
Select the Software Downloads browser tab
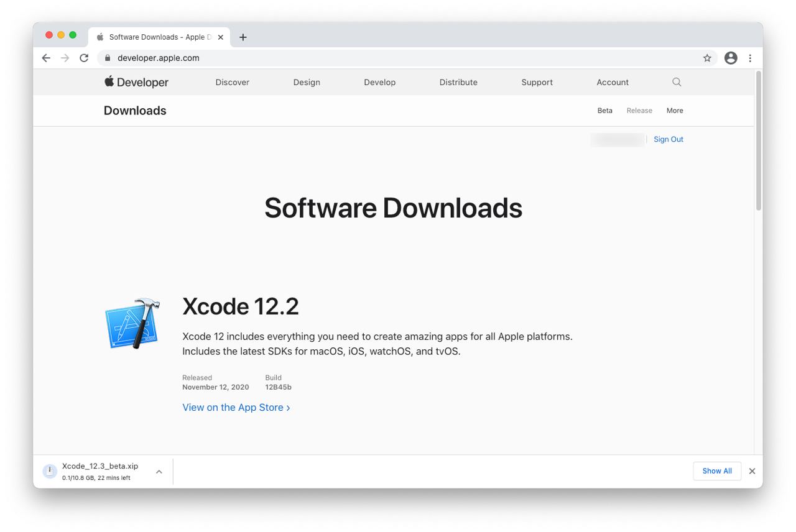[160, 37]
